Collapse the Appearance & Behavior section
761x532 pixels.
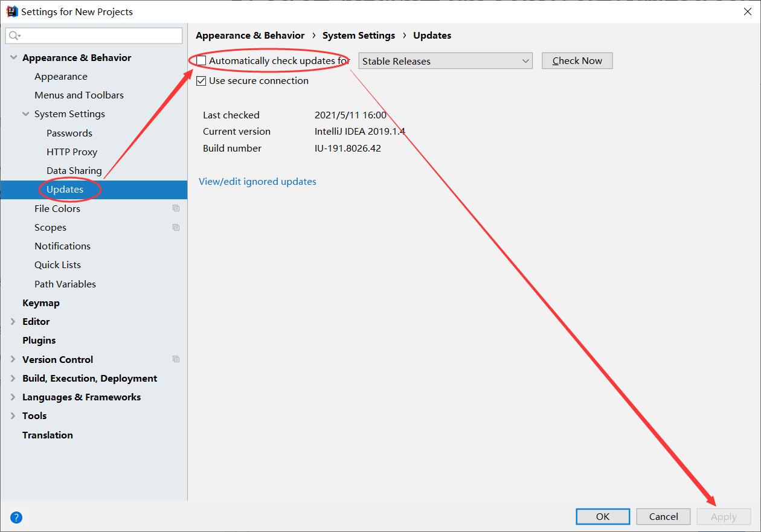coord(13,58)
